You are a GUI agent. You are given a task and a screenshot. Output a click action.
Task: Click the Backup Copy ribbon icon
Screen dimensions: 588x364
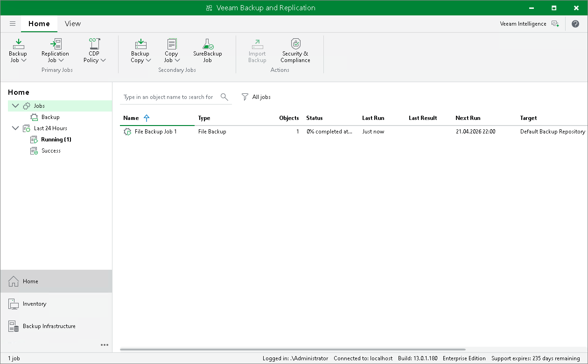[140, 44]
